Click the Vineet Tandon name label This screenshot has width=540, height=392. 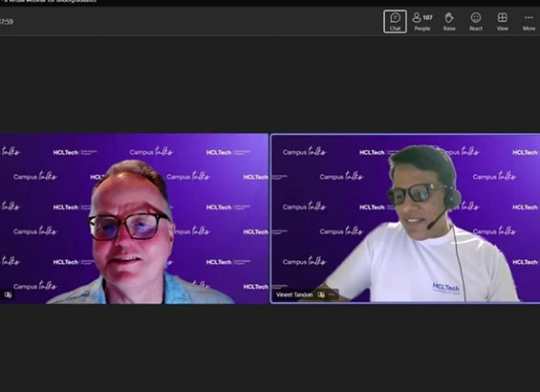coord(294,294)
